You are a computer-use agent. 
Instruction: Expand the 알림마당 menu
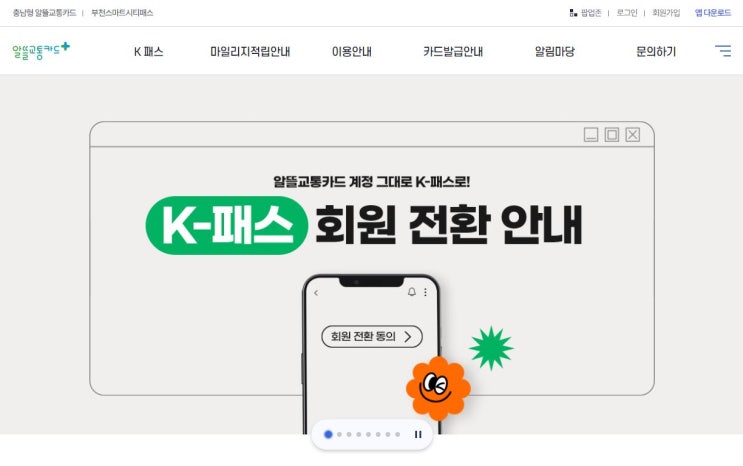tap(554, 51)
